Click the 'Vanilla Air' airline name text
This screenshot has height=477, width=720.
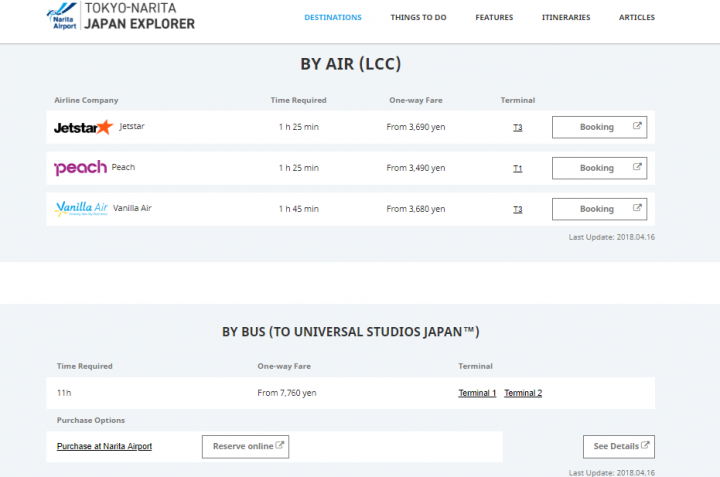click(x=132, y=208)
